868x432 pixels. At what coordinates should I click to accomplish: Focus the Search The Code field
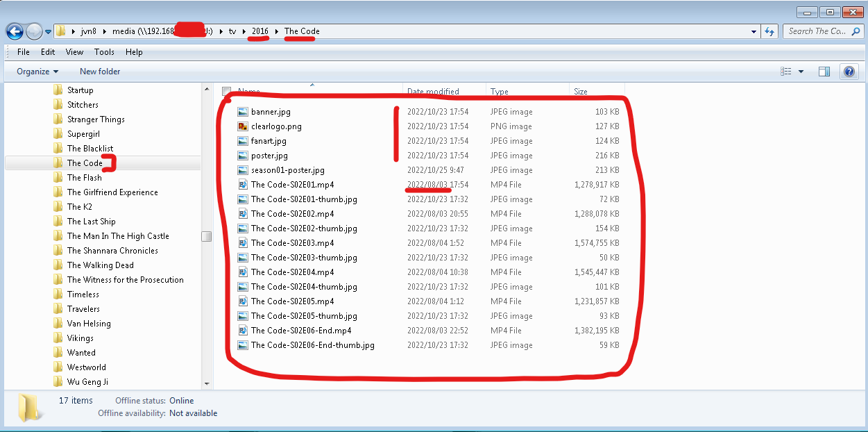[817, 31]
